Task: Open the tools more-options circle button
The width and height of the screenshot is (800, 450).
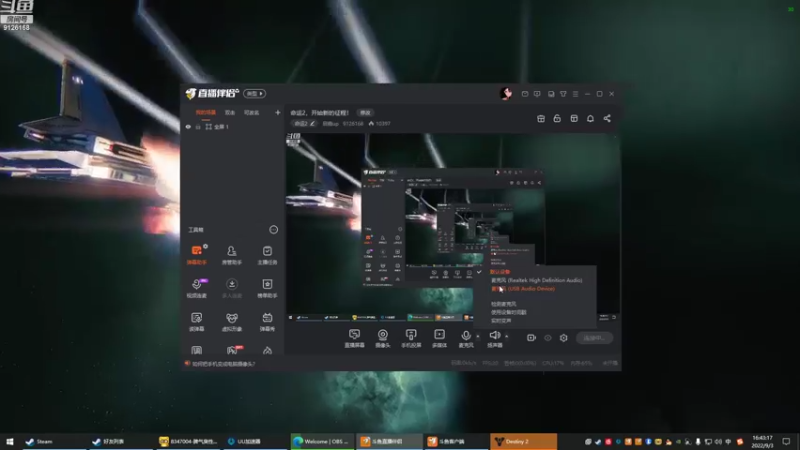Action: [273, 230]
